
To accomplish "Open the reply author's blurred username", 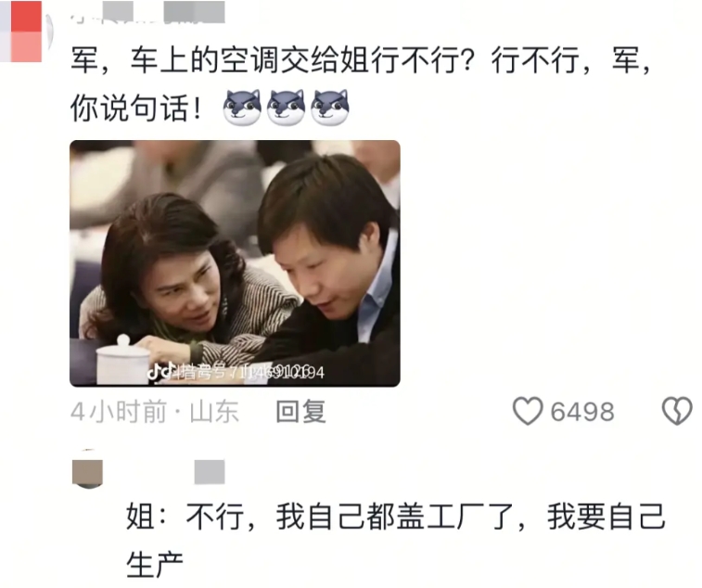I will (210, 472).
